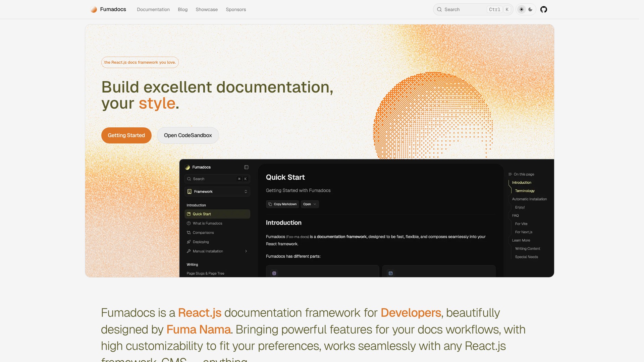This screenshot has width=644, height=362.
Task: Jump to Writing Content outline entry
Action: pyautogui.click(x=528, y=249)
